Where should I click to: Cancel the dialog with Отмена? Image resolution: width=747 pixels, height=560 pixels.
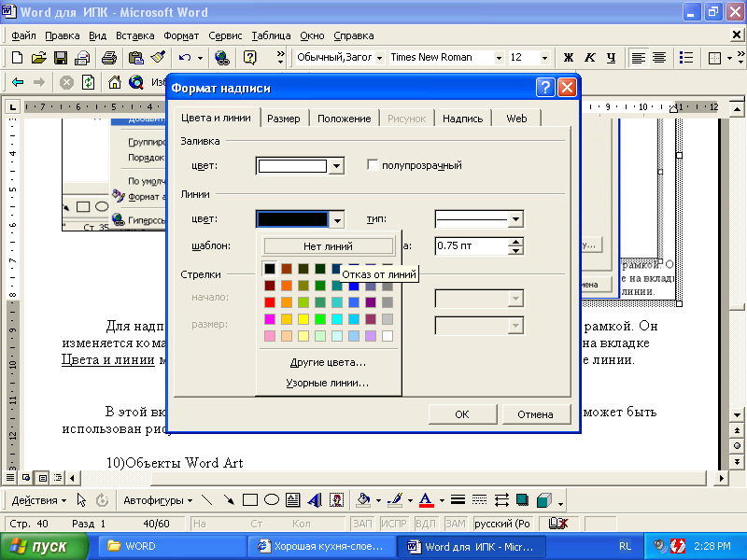tap(535, 414)
